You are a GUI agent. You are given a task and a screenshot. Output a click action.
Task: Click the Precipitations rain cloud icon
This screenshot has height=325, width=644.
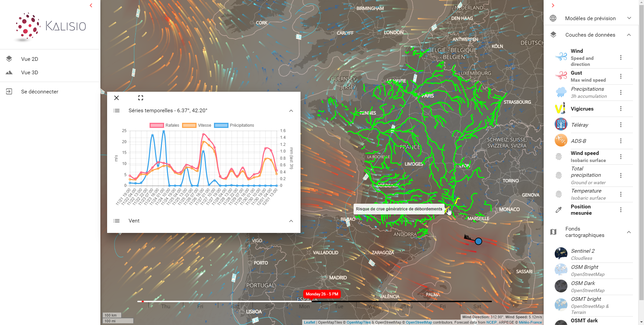561,92
